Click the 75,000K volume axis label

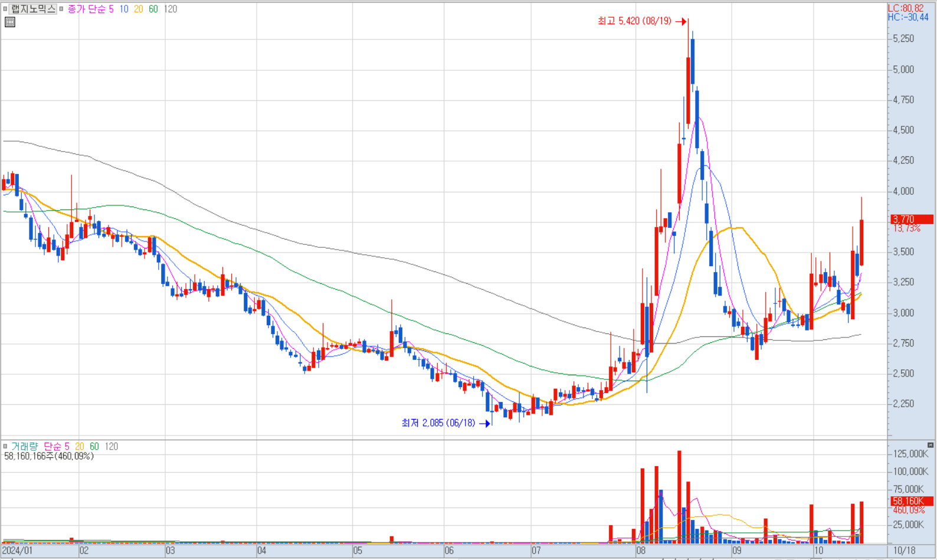coord(909,489)
